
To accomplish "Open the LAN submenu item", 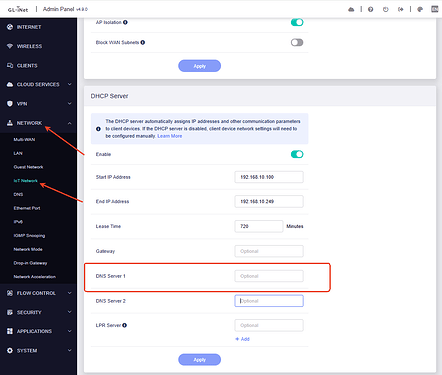I will (18, 153).
